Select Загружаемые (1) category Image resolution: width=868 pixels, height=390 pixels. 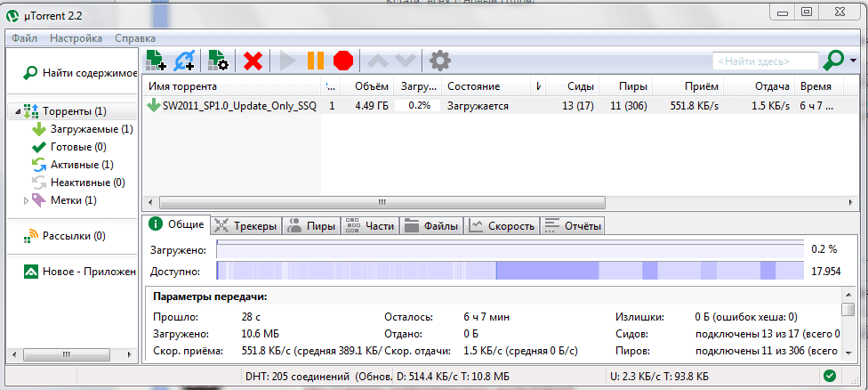coord(92,129)
